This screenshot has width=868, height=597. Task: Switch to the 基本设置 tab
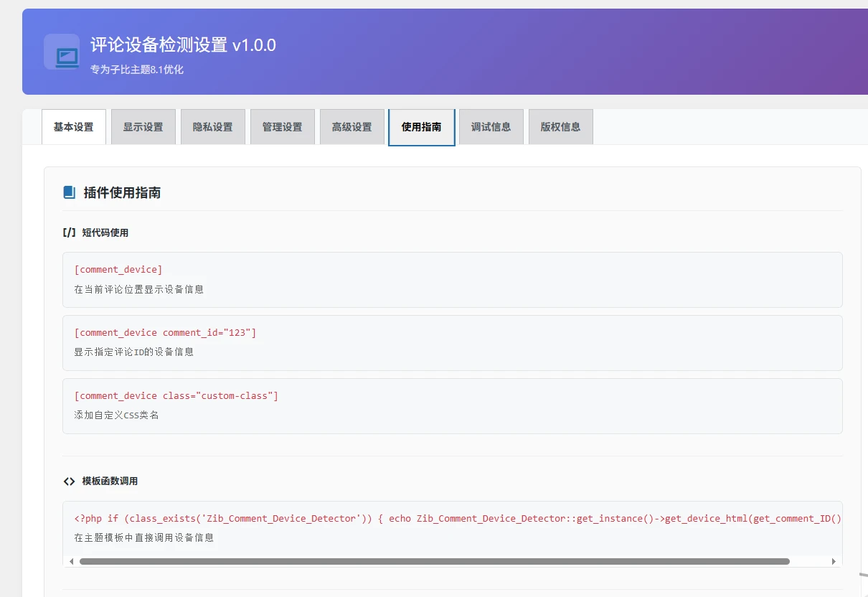(73, 127)
